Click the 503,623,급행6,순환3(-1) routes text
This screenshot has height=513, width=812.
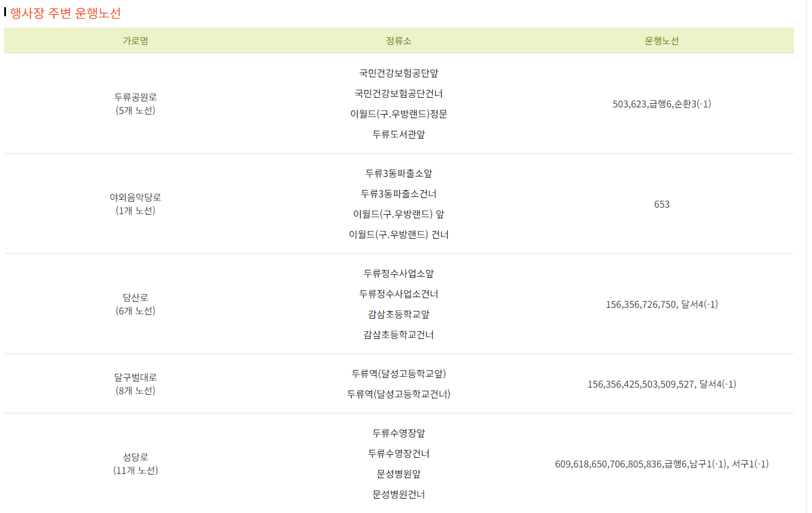tap(661, 104)
